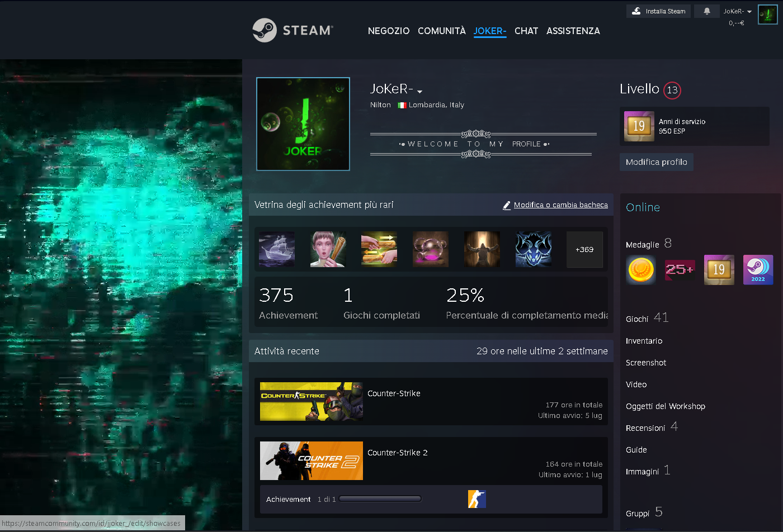Click the Steam logo in header
This screenshot has width=783, height=532.
293,30
